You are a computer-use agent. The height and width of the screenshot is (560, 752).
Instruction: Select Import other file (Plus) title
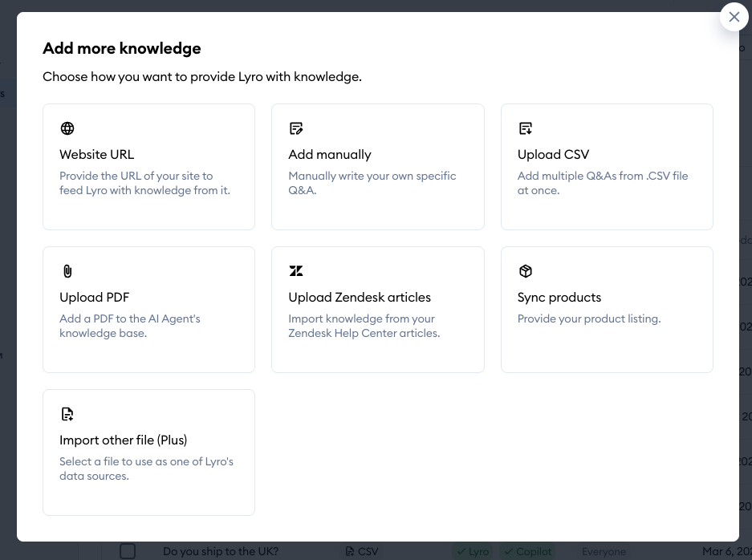point(123,440)
